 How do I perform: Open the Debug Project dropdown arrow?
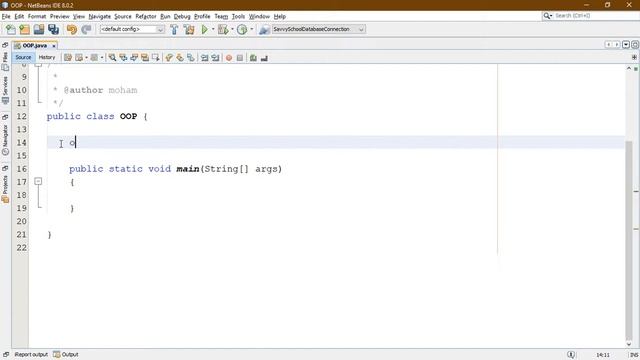pos(232,29)
